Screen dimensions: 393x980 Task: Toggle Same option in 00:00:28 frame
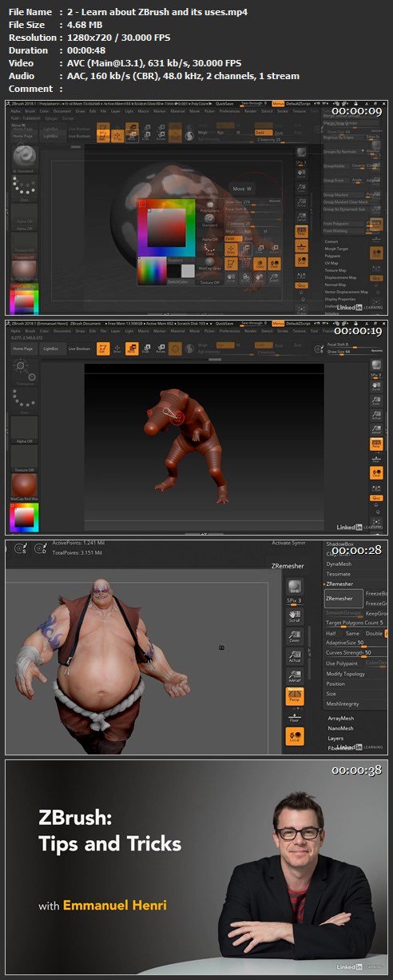352,633
